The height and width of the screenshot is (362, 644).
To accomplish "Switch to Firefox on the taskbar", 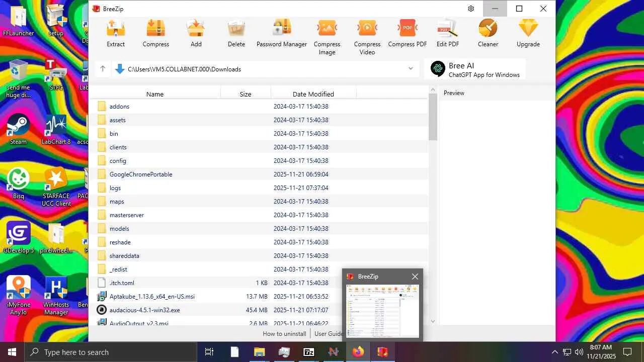I will (358, 352).
